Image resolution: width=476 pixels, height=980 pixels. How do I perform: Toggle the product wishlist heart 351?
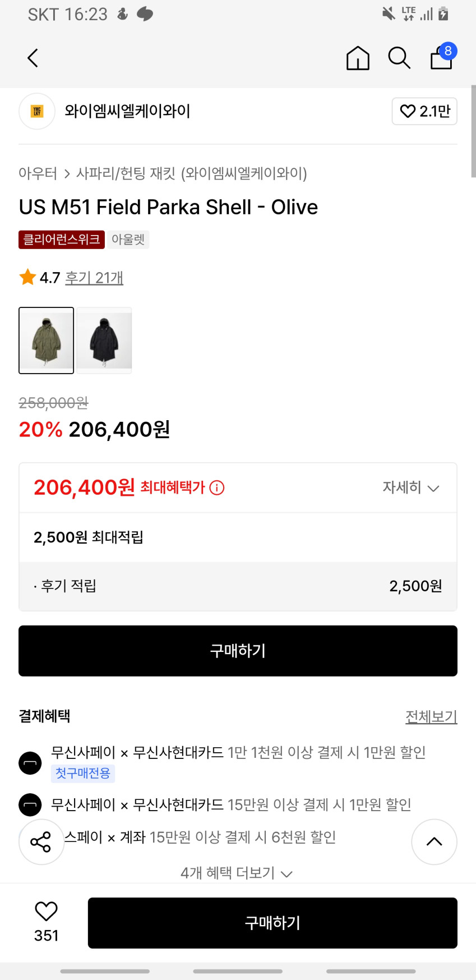(46, 912)
